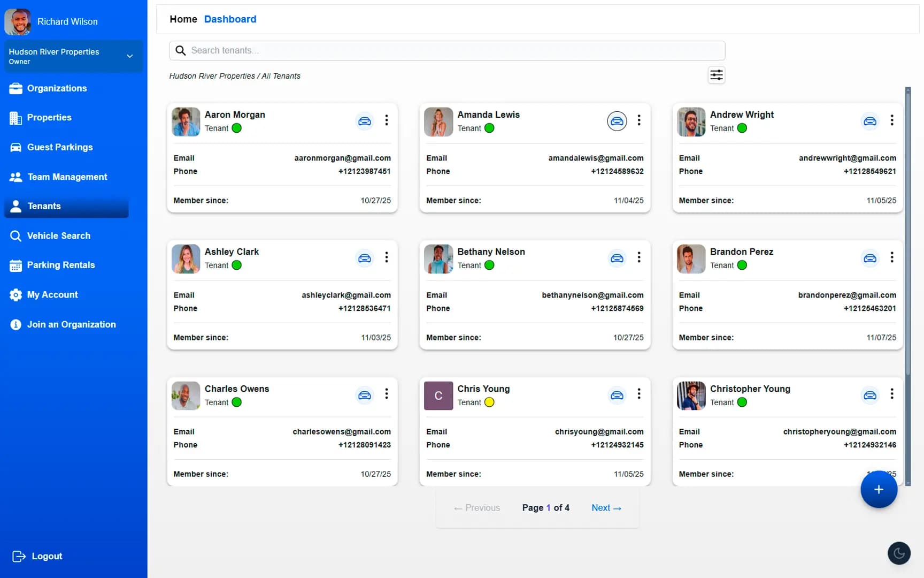Open the three-dot menu on Bethany Nelson's card
The image size is (924, 578).
tap(639, 257)
